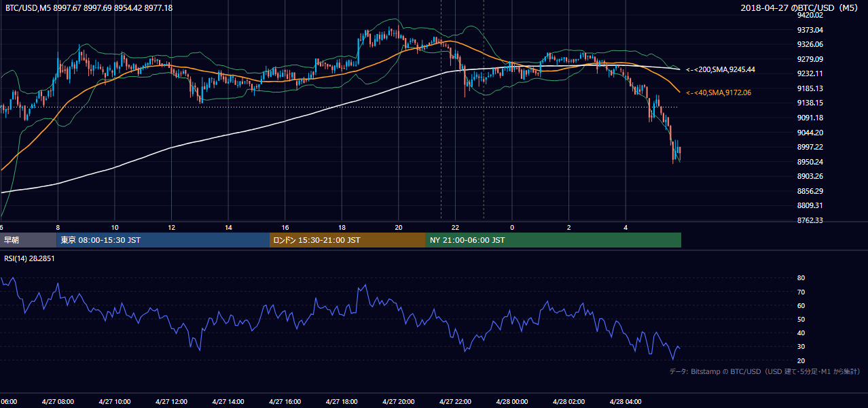Viewport: 868px width, 408px height.
Task: Click the 4/27 10:00 bottom date label
Action: tap(115, 401)
